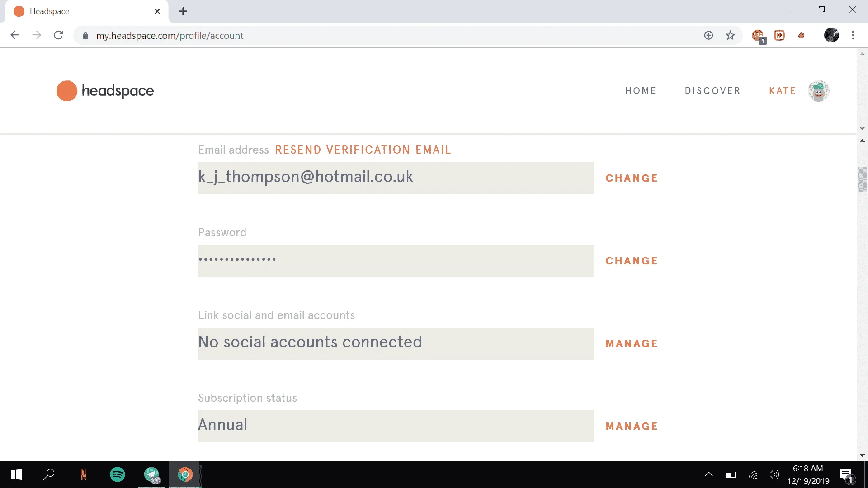Click MANAGE next to Subscription status
This screenshot has height=488, width=868.
(632, 426)
